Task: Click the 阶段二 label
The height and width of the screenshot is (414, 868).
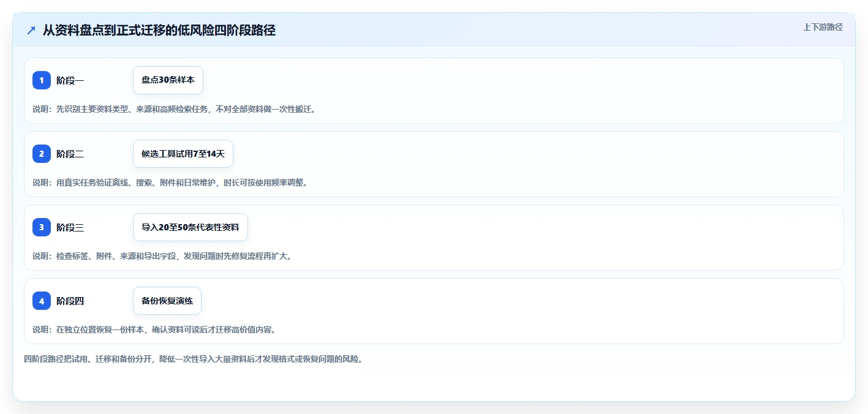Action: pyautogui.click(x=70, y=154)
